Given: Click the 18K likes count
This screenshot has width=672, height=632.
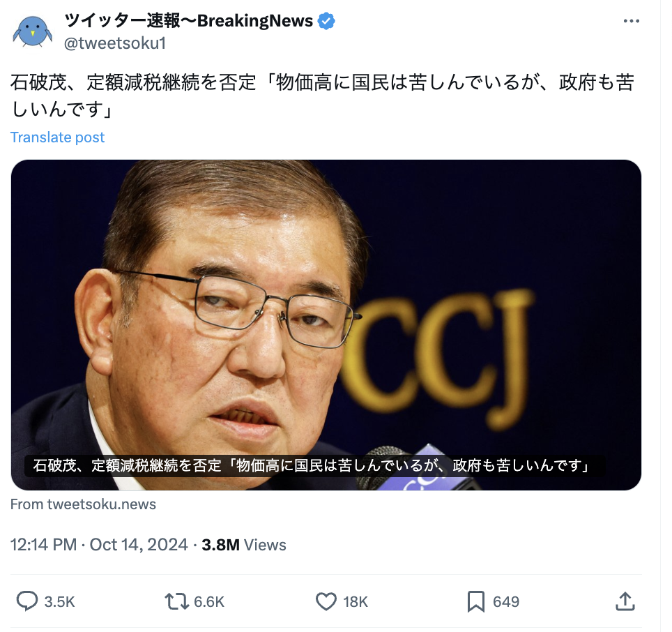Looking at the screenshot, I should (x=356, y=601).
